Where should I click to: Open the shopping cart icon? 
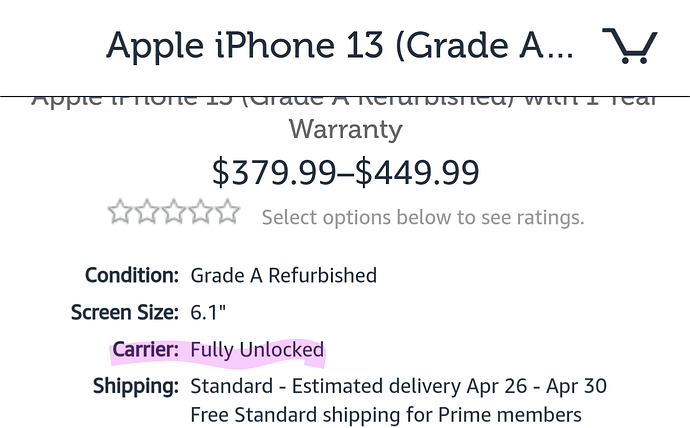(630, 45)
